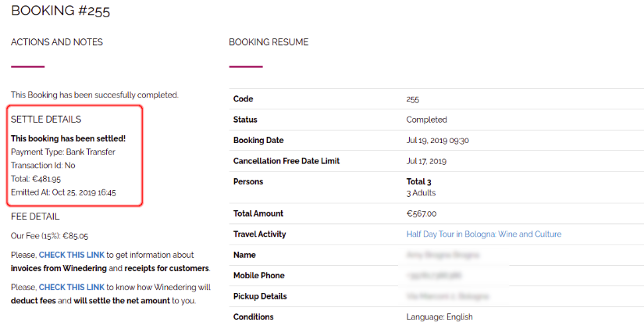Click the Emitted At Oct 25, 2019 line
The width and height of the screenshot is (644, 322).
tap(63, 192)
